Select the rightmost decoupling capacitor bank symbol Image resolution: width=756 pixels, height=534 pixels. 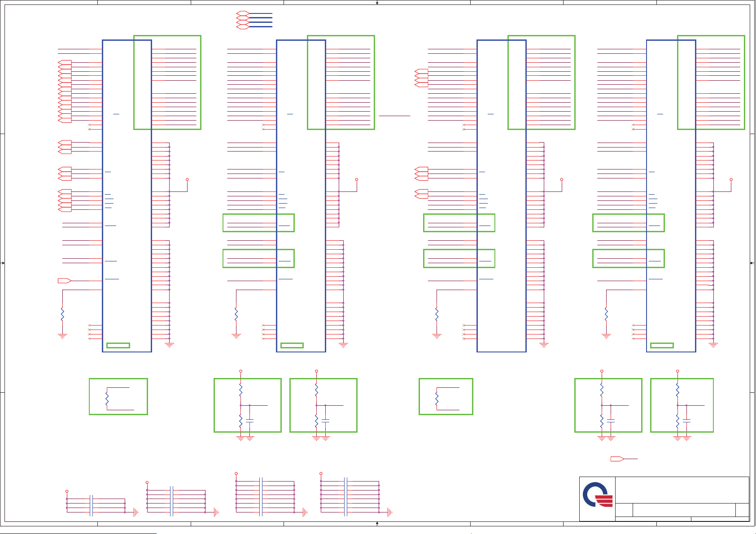pyautogui.click(x=345, y=496)
